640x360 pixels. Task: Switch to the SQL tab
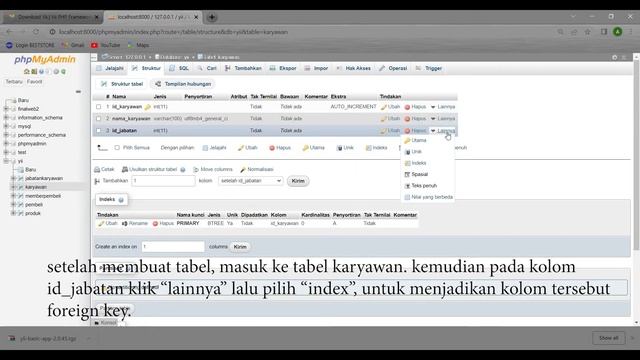pos(180,69)
